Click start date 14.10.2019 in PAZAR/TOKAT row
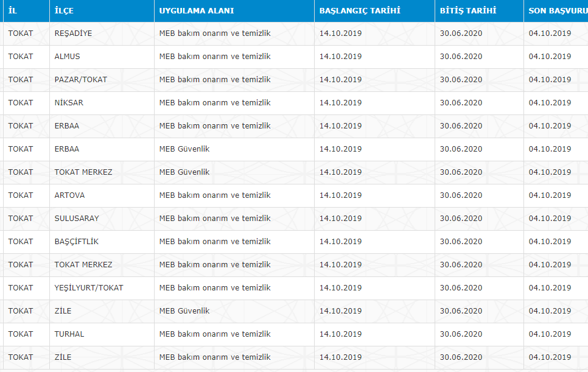 (340, 80)
